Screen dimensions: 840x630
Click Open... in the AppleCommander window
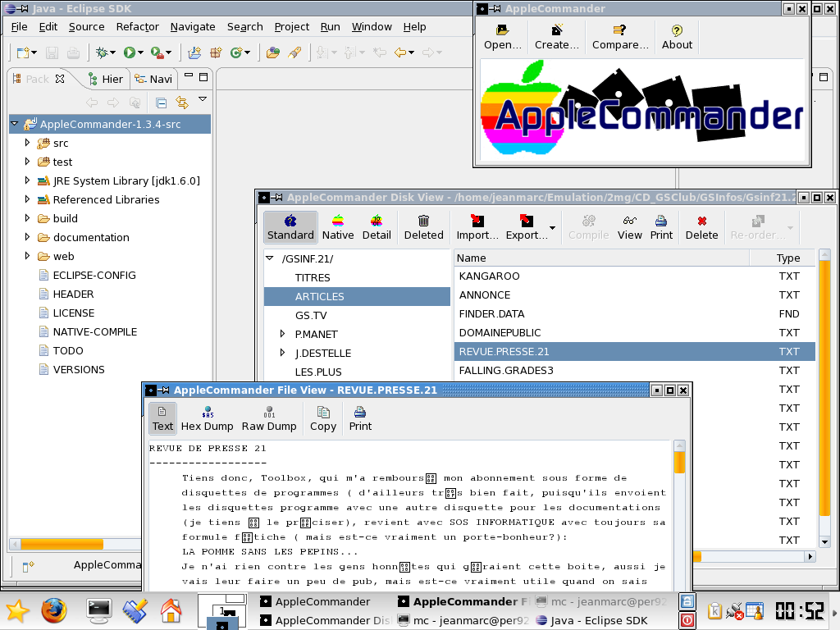(x=503, y=38)
